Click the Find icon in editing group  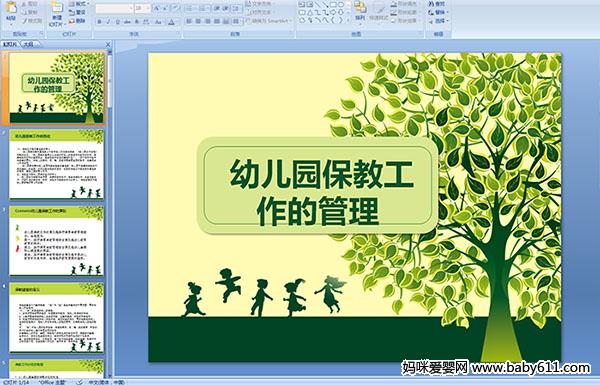point(437,4)
